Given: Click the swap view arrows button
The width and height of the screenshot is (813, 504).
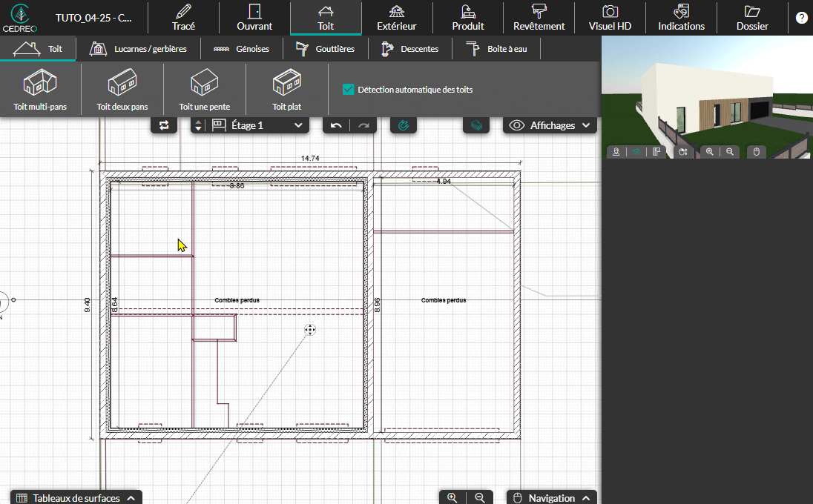Looking at the screenshot, I should coord(164,125).
